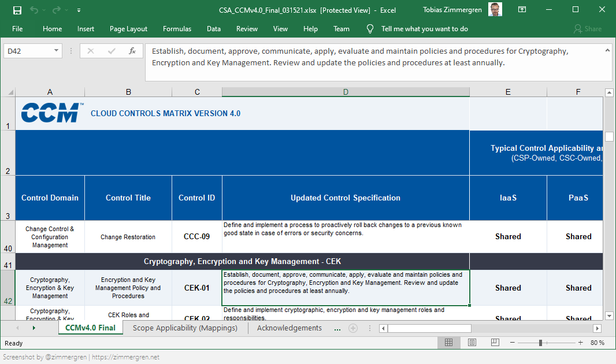Viewport: 616px width, 364px height.
Task: Open Customize Quick Access Toolbar dropdown
Action: point(79,10)
